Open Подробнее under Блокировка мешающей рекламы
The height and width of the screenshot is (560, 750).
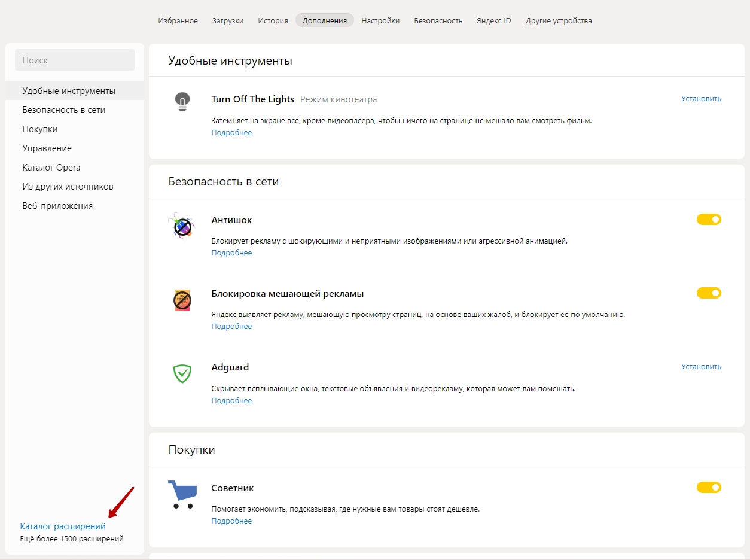point(231,327)
